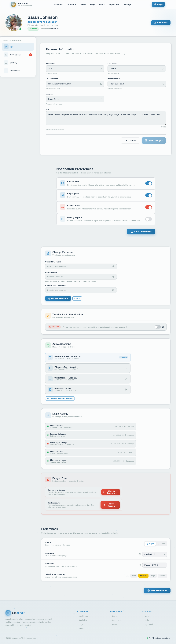176x644 pixels.
Task: Click the Edit Profile button
Action: (x=161, y=23)
